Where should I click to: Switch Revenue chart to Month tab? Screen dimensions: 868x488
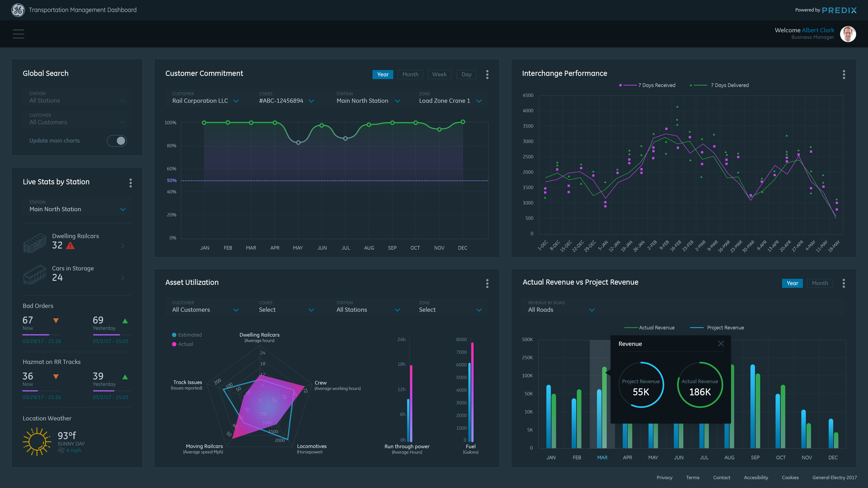coord(819,283)
